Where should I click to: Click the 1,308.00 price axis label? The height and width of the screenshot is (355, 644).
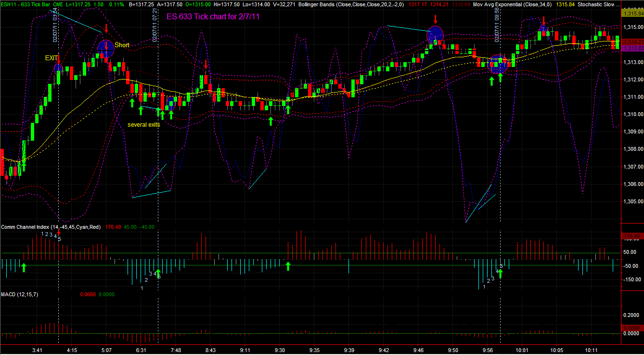pyautogui.click(x=633, y=149)
